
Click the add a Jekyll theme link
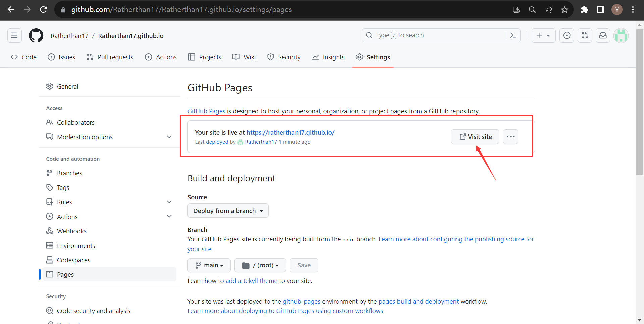(x=252, y=281)
